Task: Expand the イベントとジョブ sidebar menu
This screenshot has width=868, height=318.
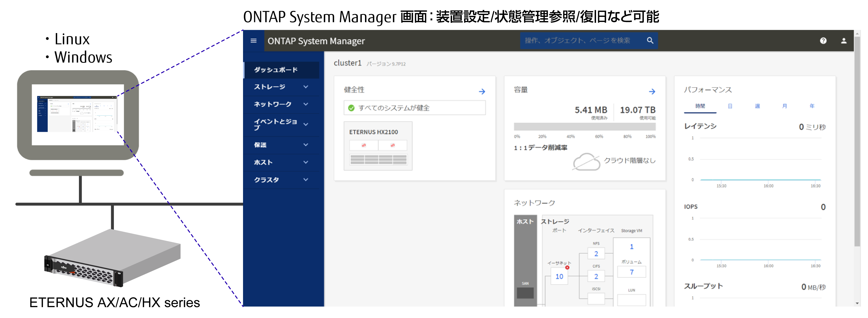Action: [281, 124]
